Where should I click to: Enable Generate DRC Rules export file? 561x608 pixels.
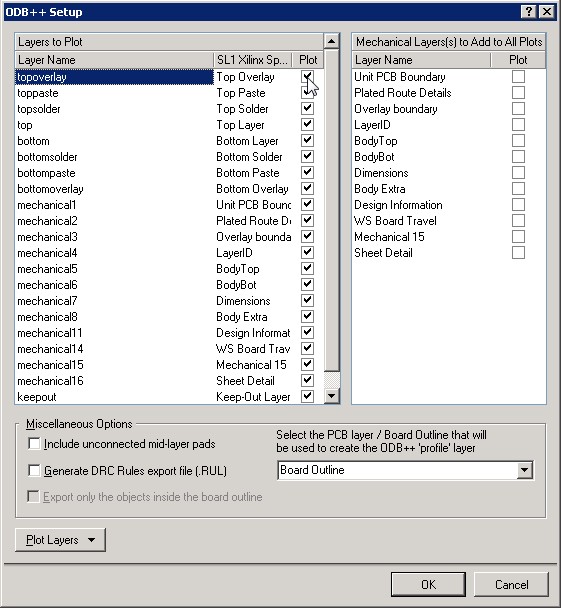34,470
